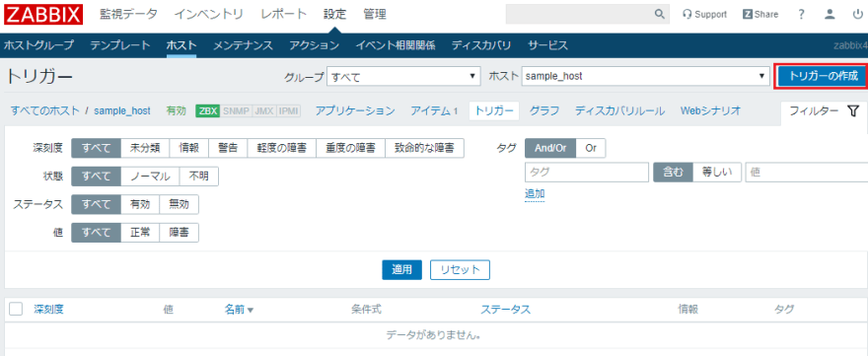The image size is (868, 356).
Task: Click the すべてのホスト breadcrumb link
Action: (44, 110)
